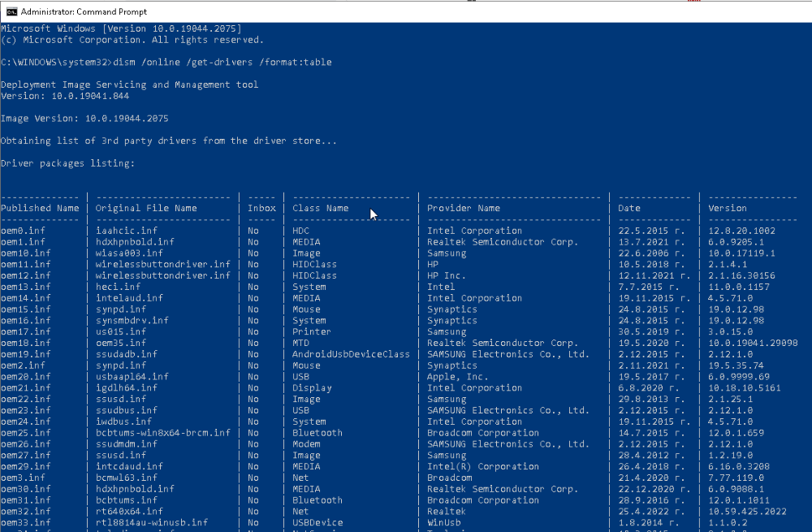Click the intelaud.inf file name
The image size is (812, 532).
(129, 298)
